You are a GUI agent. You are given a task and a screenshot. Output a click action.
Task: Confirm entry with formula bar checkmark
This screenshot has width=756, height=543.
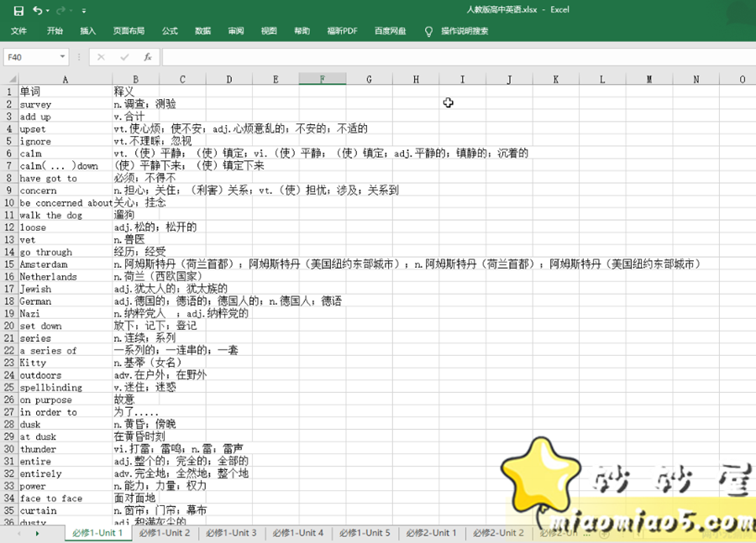[x=124, y=55]
